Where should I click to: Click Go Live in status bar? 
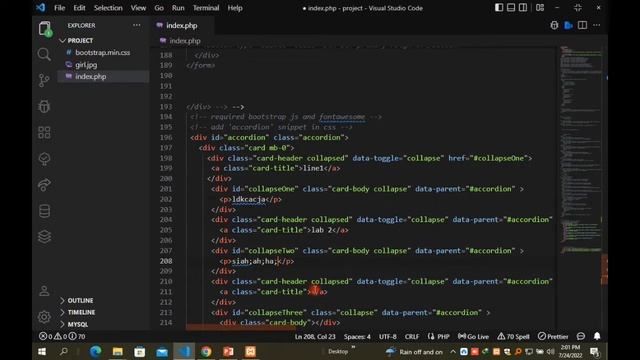(x=473, y=336)
